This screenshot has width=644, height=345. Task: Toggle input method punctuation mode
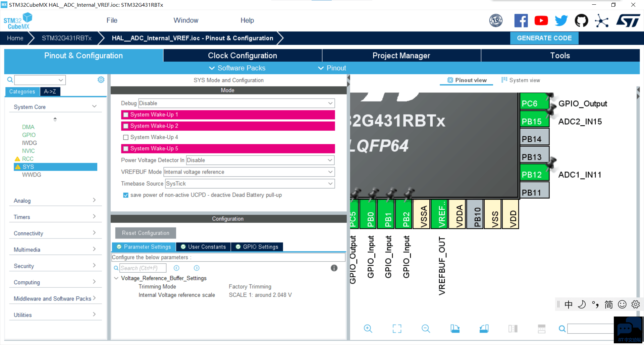point(595,304)
